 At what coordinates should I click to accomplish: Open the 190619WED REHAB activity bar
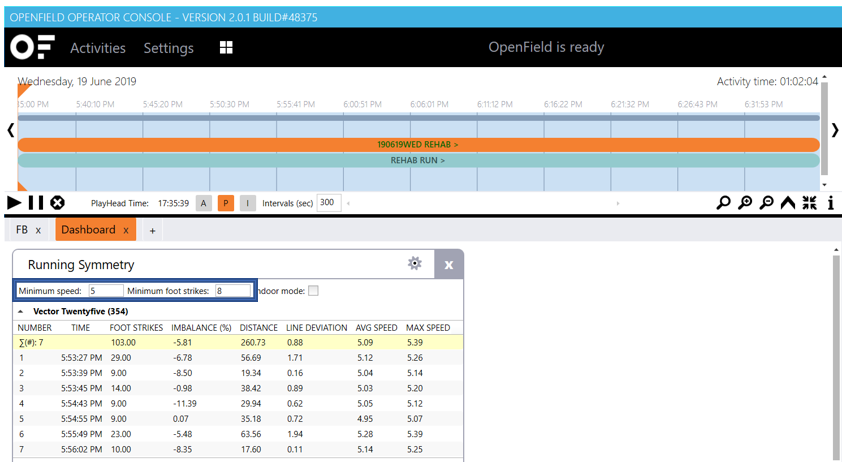(x=418, y=144)
